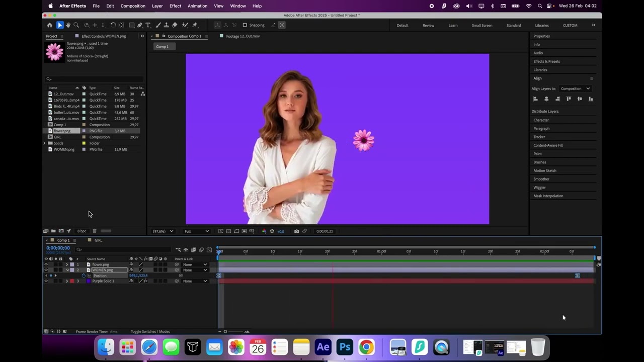Select the Horizontal Type tool
The image size is (644, 362).
(x=148, y=25)
